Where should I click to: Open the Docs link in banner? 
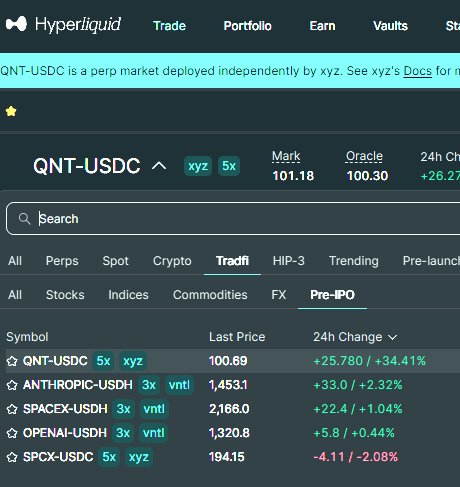tap(417, 71)
